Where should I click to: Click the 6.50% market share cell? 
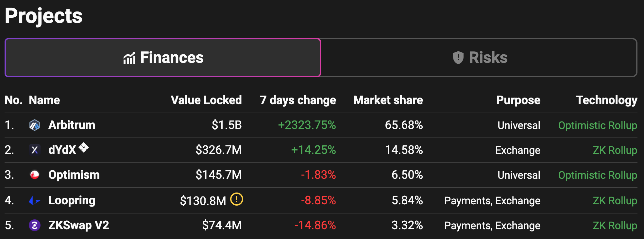coord(407,175)
